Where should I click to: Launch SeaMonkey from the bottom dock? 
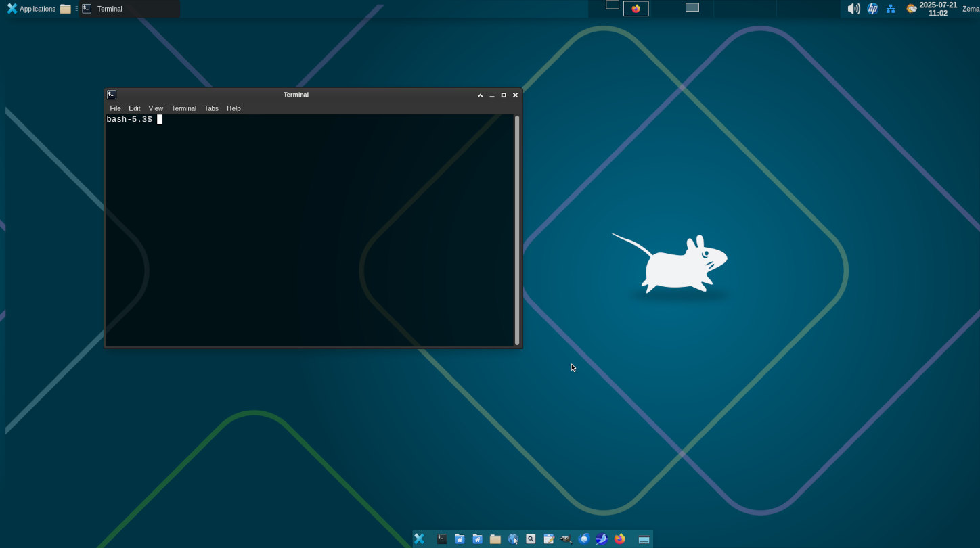coord(602,539)
